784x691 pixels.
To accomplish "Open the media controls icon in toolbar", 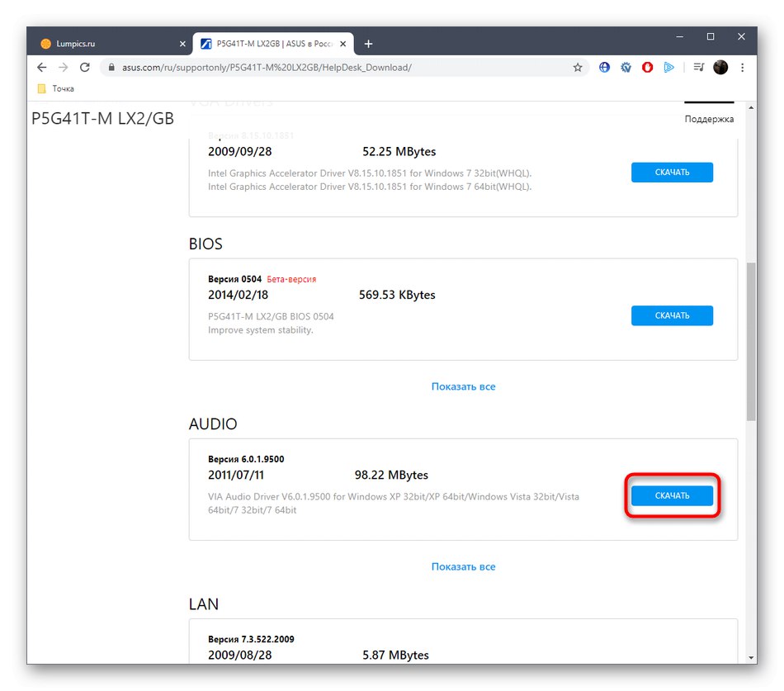I will (x=697, y=67).
